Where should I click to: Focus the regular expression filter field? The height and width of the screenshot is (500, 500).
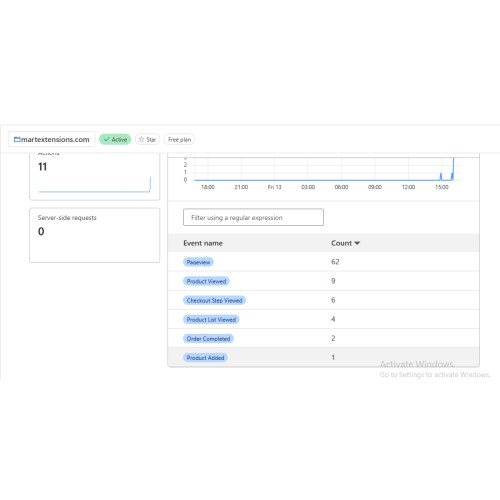tap(253, 217)
